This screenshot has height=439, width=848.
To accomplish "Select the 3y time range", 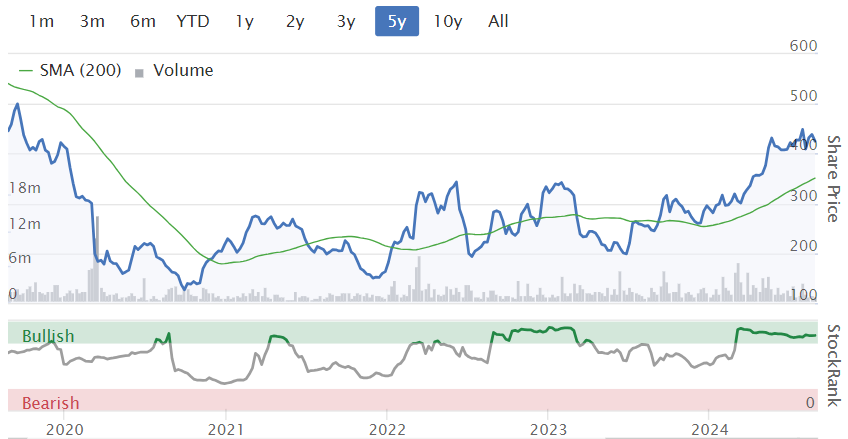I will point(346,22).
